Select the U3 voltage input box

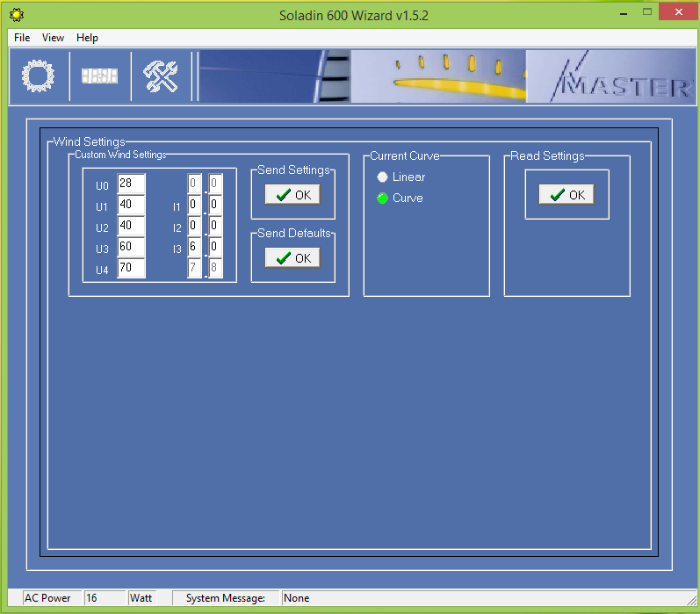[131, 248]
